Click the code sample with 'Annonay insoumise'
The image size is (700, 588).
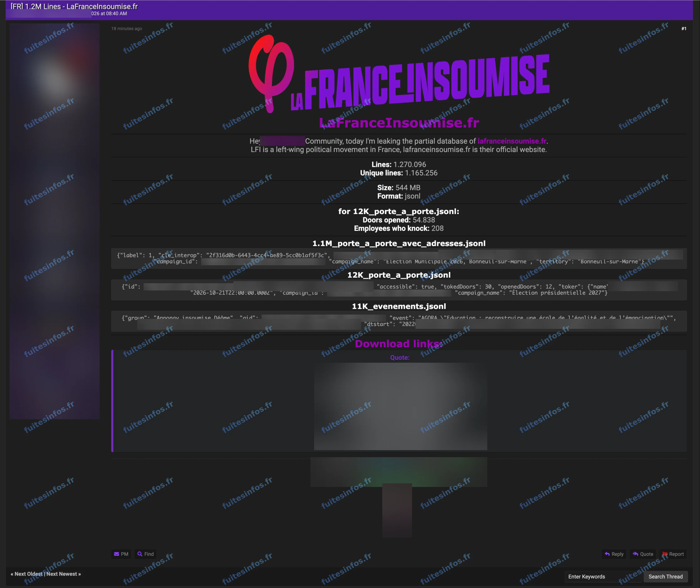pos(399,321)
